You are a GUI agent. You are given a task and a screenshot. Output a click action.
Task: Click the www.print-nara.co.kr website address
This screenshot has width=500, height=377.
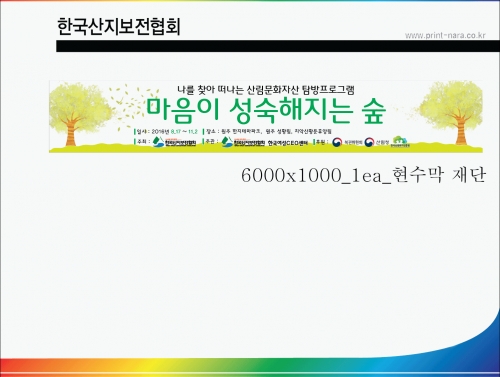click(445, 36)
